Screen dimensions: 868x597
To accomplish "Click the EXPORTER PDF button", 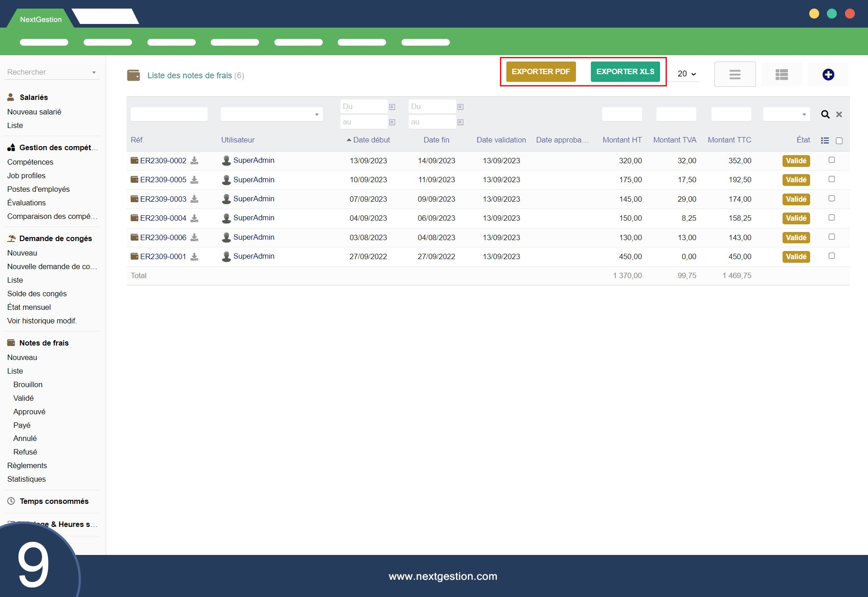I will coord(541,71).
